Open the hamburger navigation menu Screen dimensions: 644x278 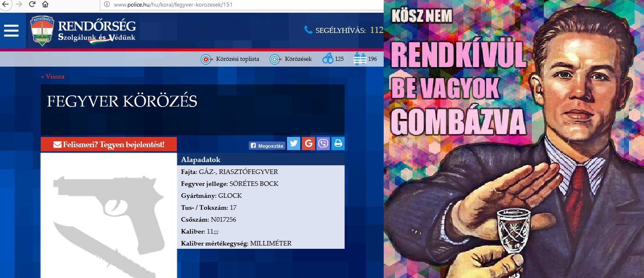click(x=11, y=31)
